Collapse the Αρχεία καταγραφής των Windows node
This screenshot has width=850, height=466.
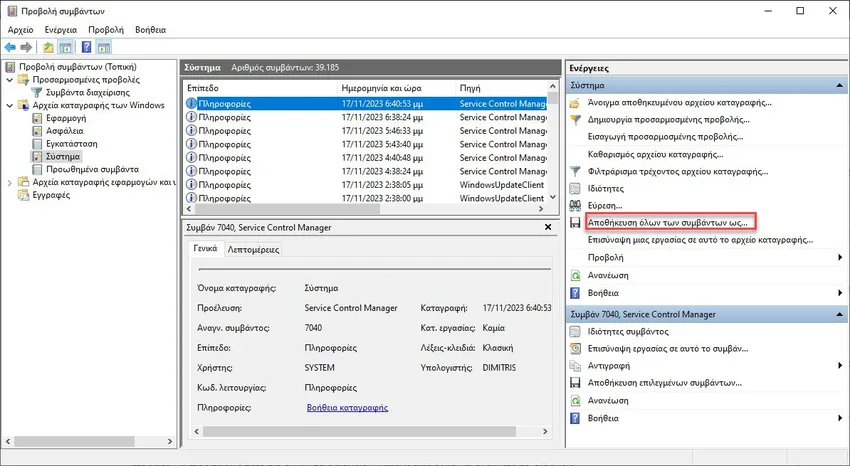pyautogui.click(x=9, y=106)
